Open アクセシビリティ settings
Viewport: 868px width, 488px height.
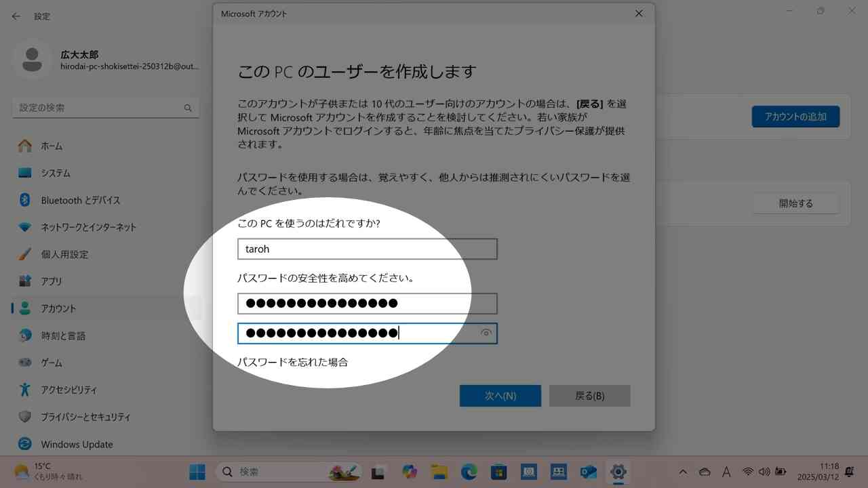(106, 390)
